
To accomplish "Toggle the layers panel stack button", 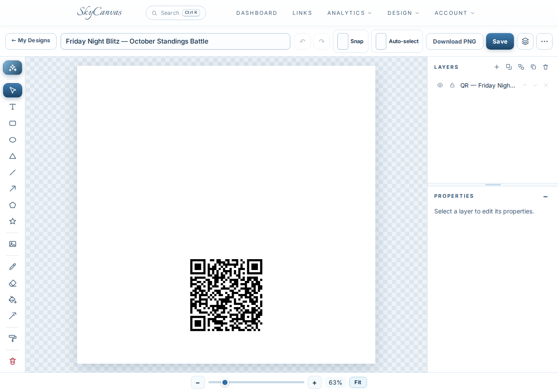I will [x=525, y=41].
